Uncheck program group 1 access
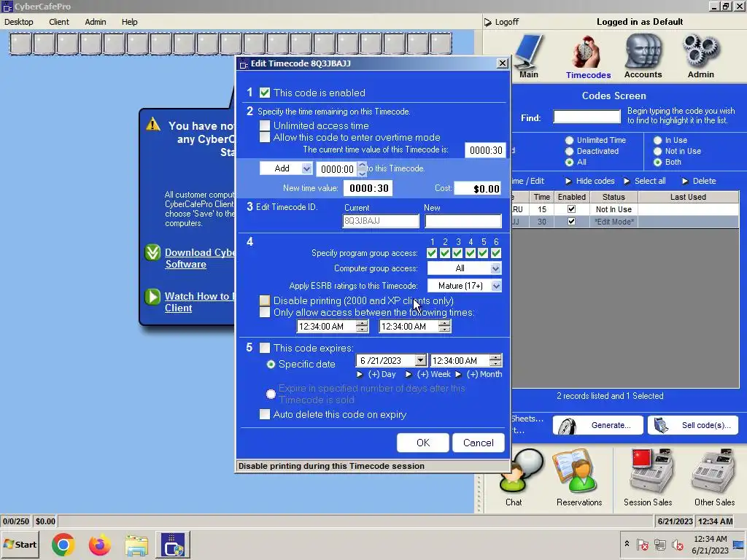747x560 pixels. 432,253
